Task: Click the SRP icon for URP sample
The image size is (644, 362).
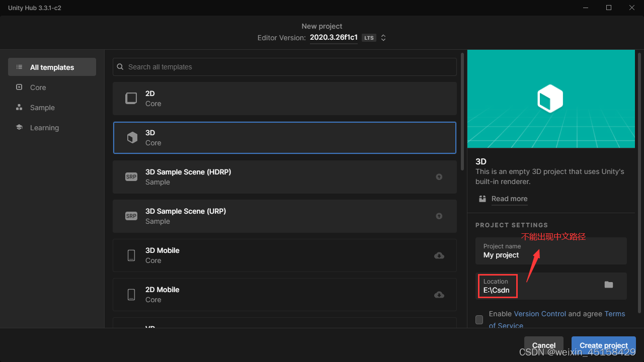Action: point(131,216)
